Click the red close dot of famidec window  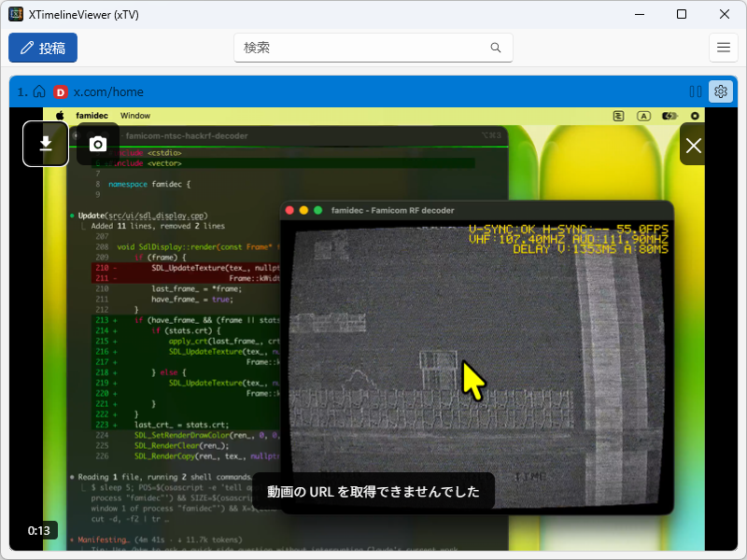(x=289, y=211)
